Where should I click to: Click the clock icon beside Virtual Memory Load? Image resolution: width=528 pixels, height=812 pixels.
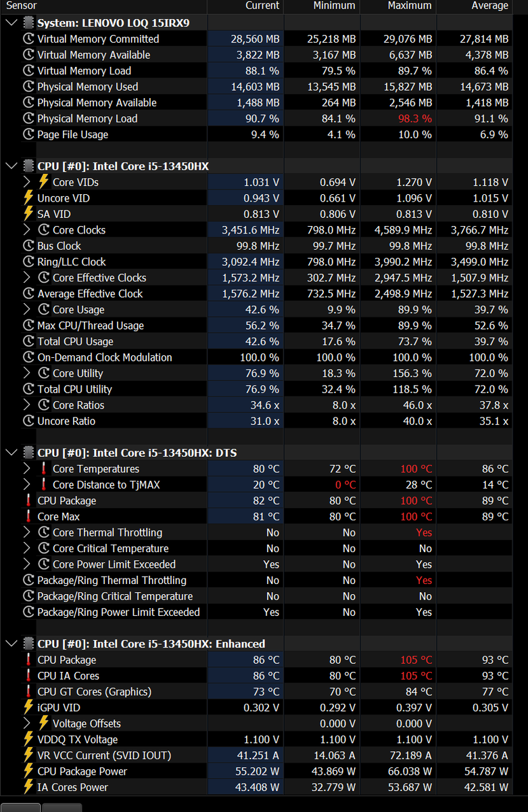click(x=28, y=71)
